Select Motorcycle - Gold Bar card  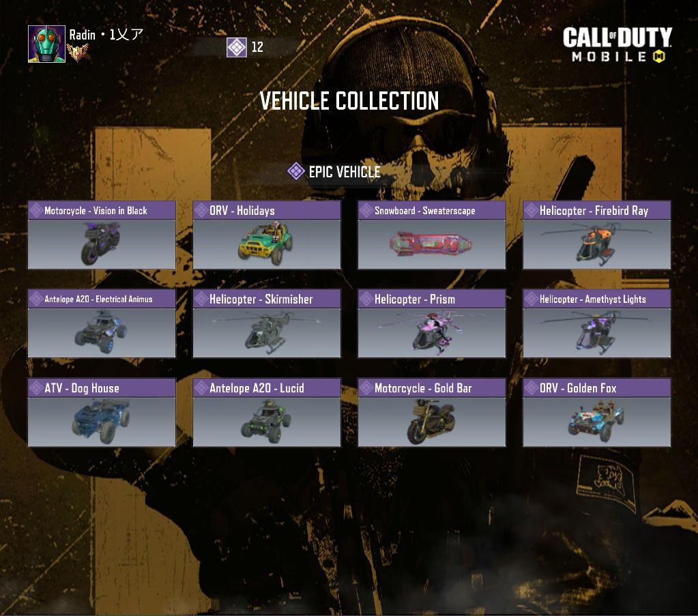432,413
